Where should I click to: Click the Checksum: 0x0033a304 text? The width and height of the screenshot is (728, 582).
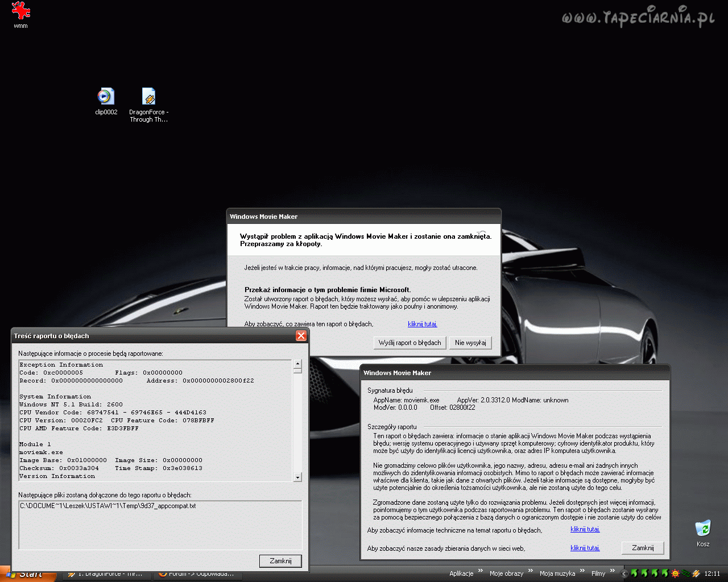(59, 468)
